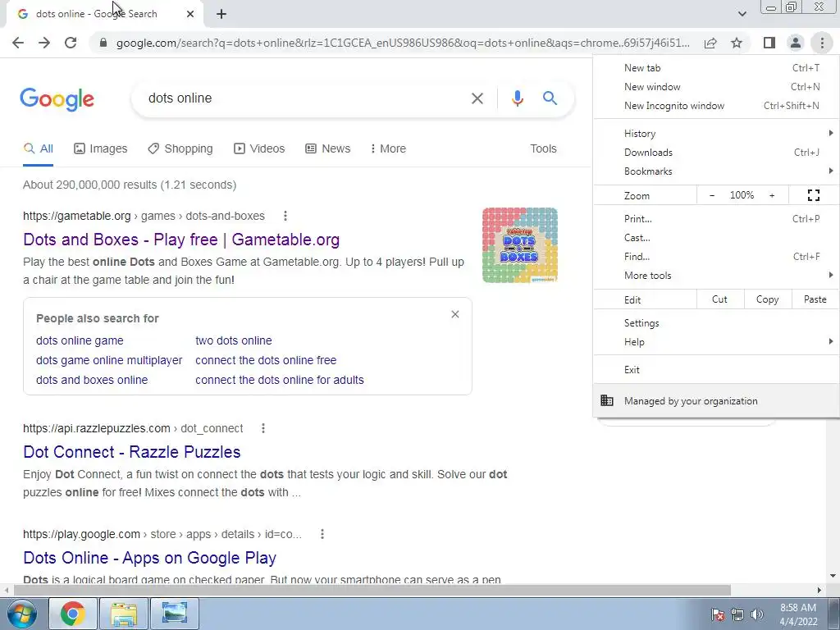Open the picture viewer taskbar icon
Screen dimensions: 840x630
[x=175, y=614]
